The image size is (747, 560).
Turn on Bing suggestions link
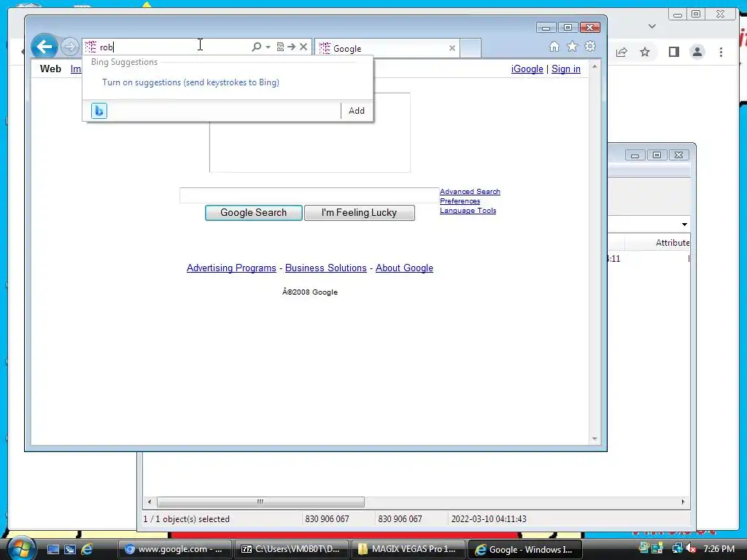tap(190, 82)
